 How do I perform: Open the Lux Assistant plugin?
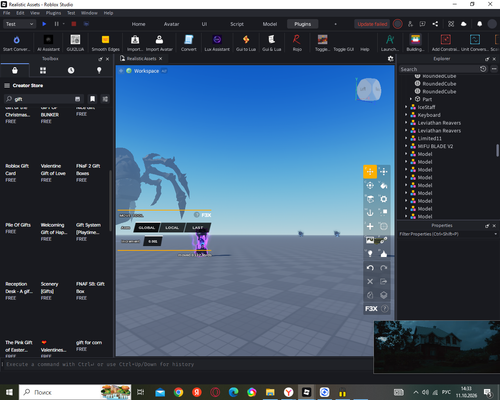(x=217, y=43)
